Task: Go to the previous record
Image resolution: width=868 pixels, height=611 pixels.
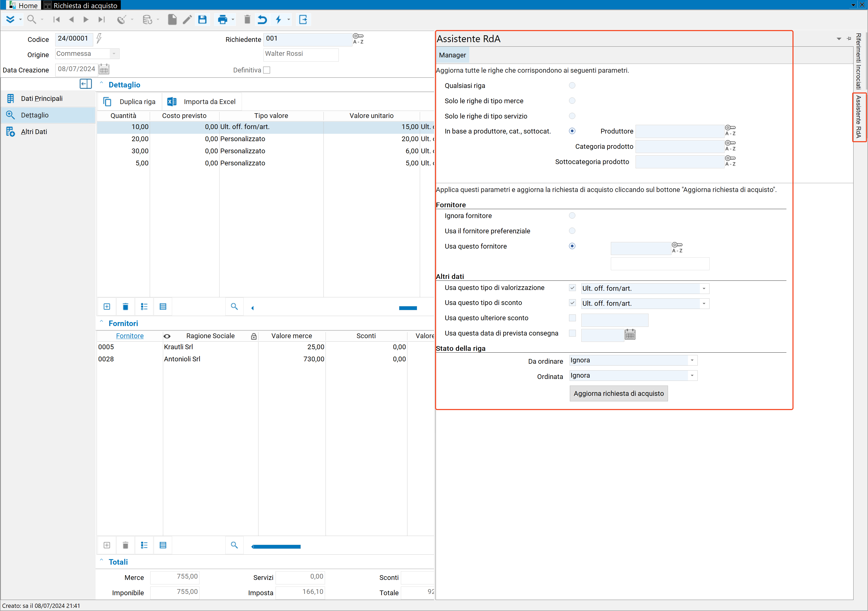Action: (x=71, y=20)
